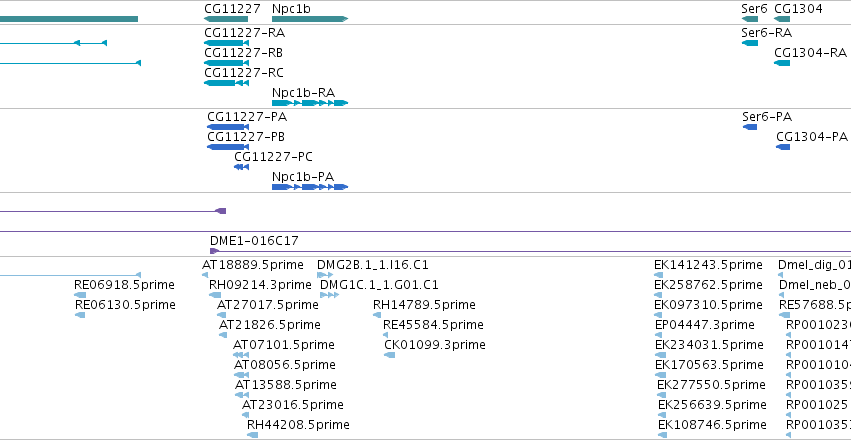Viewport: 851px width, 440px height.
Task: Click the AT18889.5prime EST label
Action: [252, 265]
